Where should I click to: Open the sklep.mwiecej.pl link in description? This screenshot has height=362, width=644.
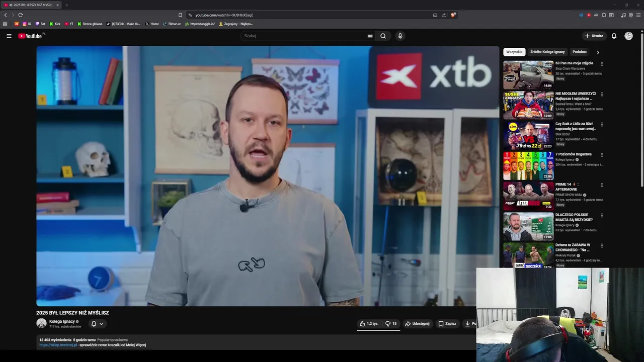click(58, 345)
